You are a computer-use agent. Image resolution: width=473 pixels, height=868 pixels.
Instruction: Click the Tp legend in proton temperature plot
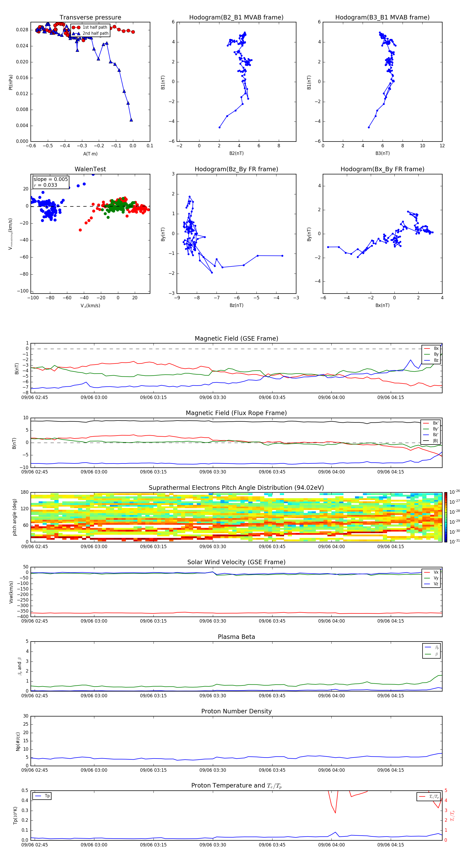(42, 796)
